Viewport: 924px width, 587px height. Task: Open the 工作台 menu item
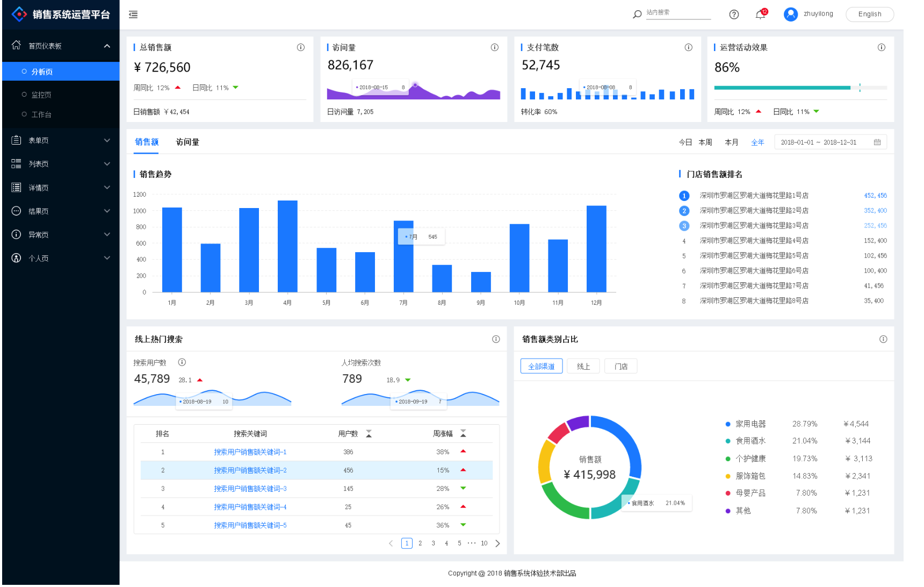61,114
